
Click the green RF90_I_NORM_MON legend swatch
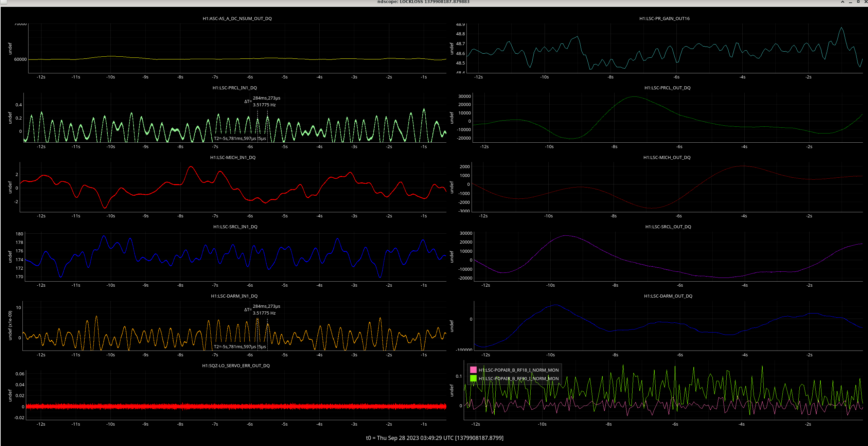(x=473, y=378)
